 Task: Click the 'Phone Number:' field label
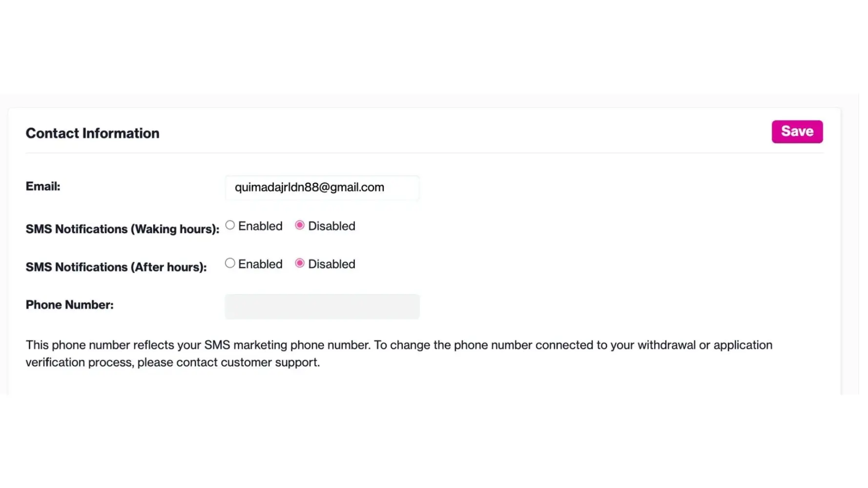69,305
